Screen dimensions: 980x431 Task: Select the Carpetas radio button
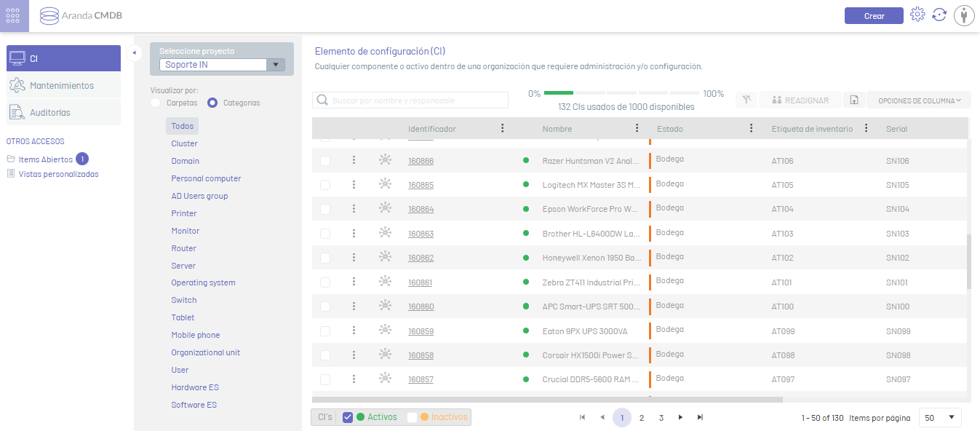point(156,103)
